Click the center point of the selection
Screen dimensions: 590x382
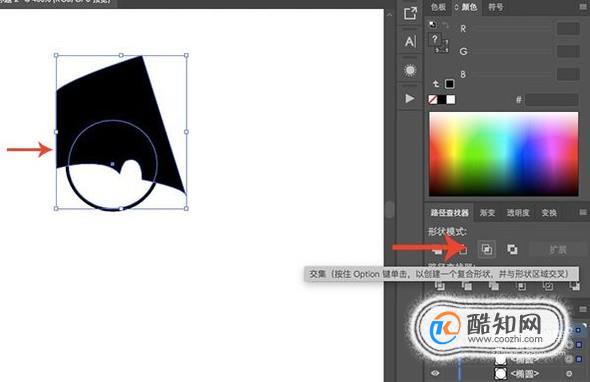tap(113, 164)
